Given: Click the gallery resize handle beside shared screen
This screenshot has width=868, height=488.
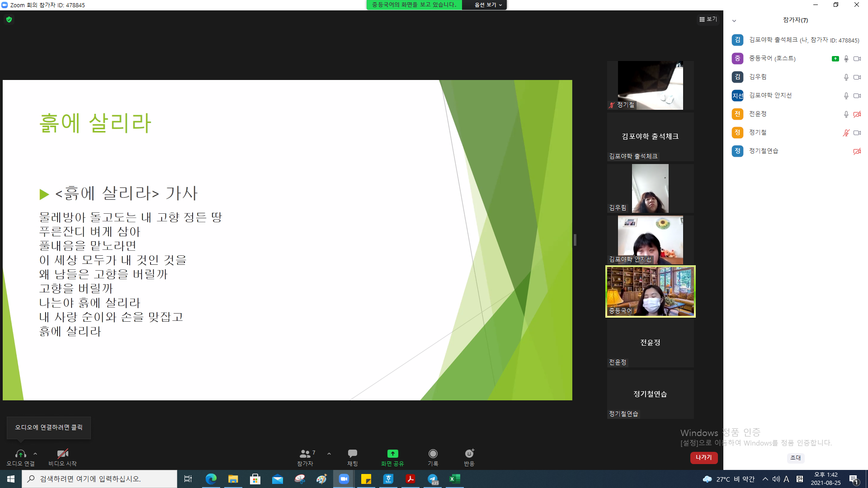Looking at the screenshot, I should tap(575, 240).
